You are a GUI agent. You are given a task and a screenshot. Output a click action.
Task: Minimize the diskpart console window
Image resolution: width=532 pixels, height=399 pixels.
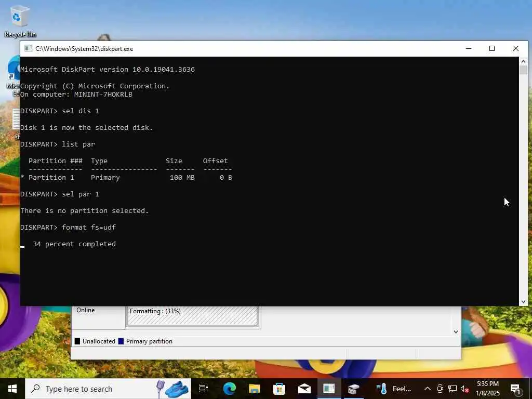[x=469, y=48]
